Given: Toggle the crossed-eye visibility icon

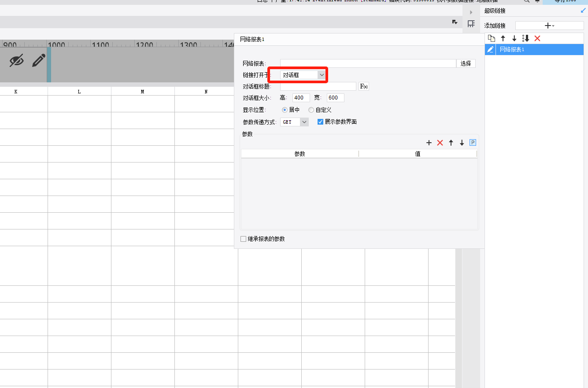Looking at the screenshot, I should coord(16,60).
